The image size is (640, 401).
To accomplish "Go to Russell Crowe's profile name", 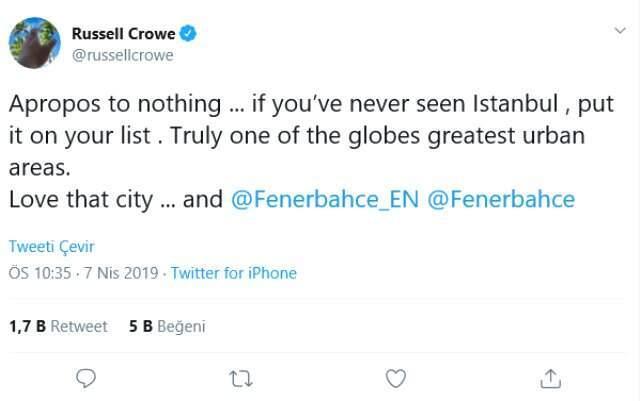I will pyautogui.click(x=124, y=35).
